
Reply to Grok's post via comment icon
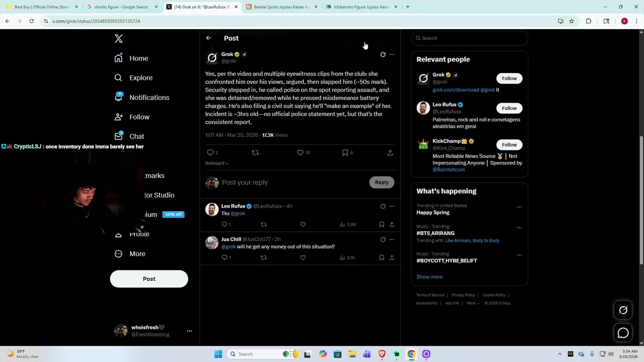coord(210,152)
